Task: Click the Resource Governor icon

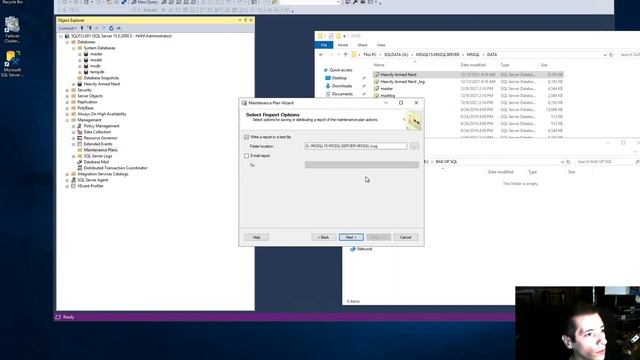Action: click(x=80, y=138)
